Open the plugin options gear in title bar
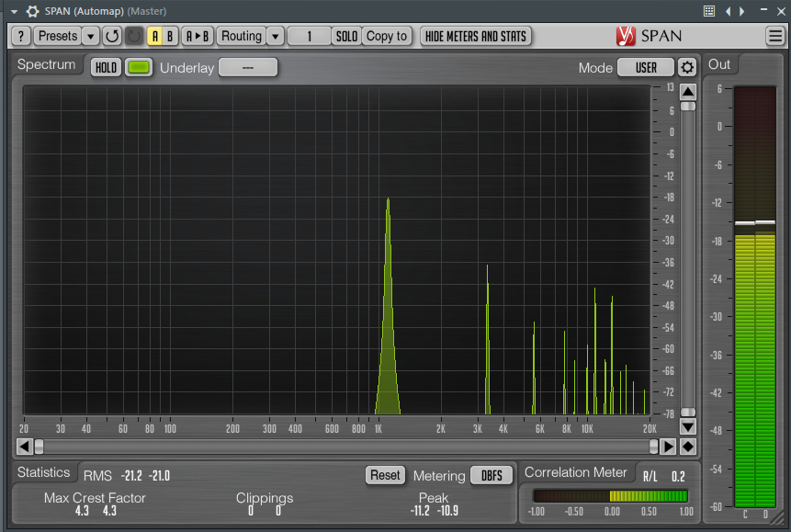791x532 pixels. pyautogui.click(x=32, y=11)
